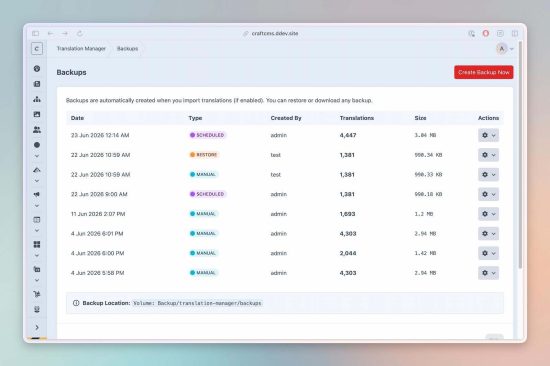
Task: Expand the chevron below the megaphone icon
Action: coord(37,206)
